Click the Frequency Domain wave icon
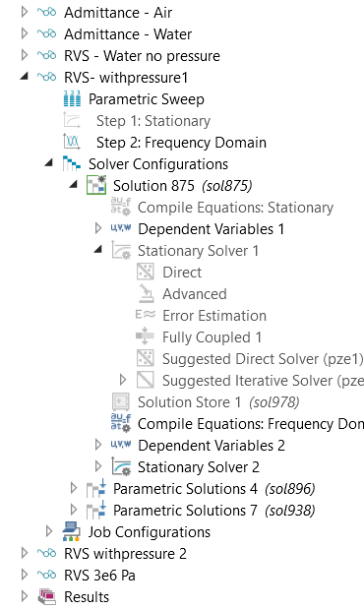This screenshot has width=364, height=610. (x=72, y=142)
